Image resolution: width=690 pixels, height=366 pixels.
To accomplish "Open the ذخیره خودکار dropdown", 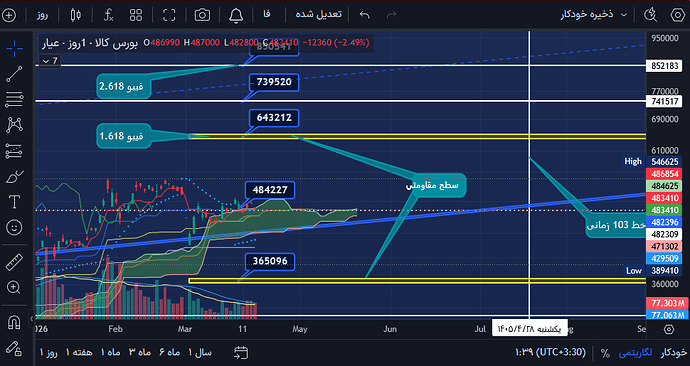I will coord(593,15).
